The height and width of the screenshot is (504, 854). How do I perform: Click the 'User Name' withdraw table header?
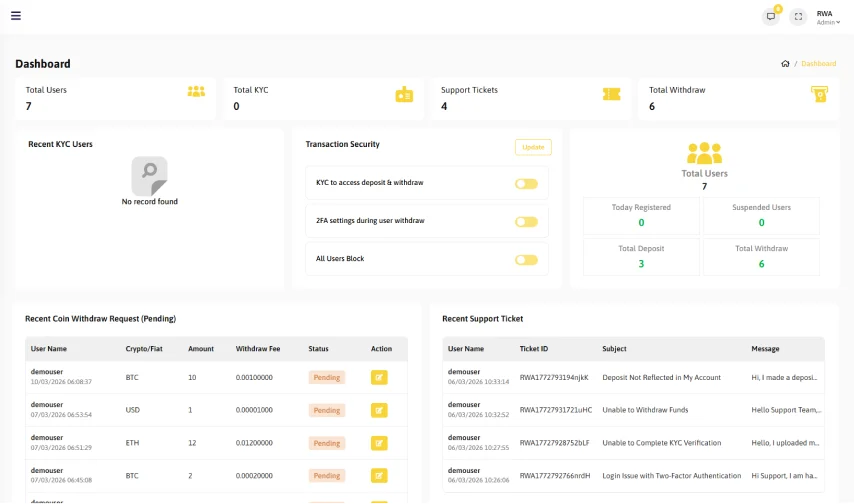click(x=48, y=349)
